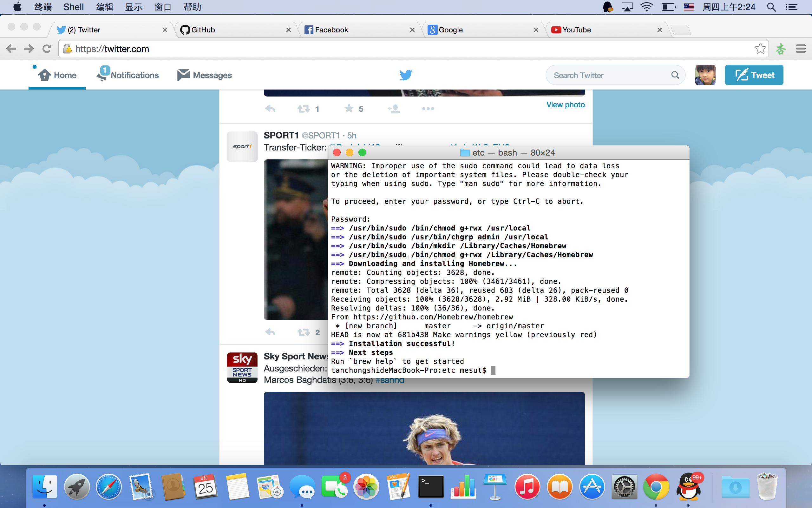Open the SPORT1 account name link

[281, 135]
